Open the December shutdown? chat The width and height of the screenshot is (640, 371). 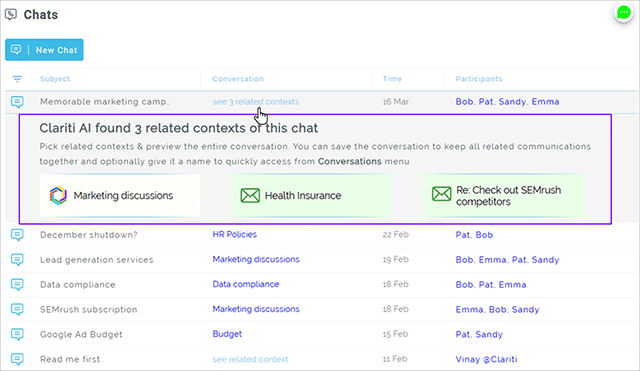(89, 235)
